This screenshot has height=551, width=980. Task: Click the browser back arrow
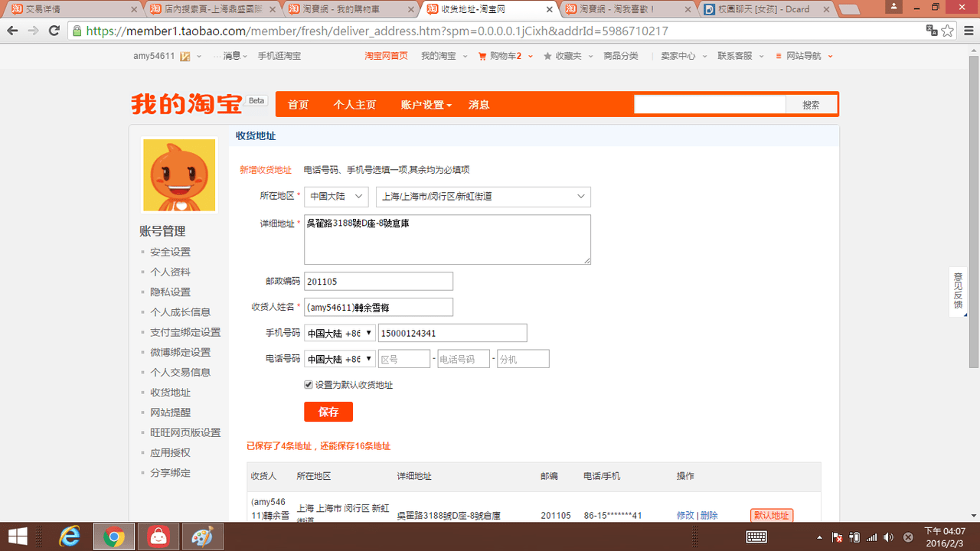click(x=13, y=31)
